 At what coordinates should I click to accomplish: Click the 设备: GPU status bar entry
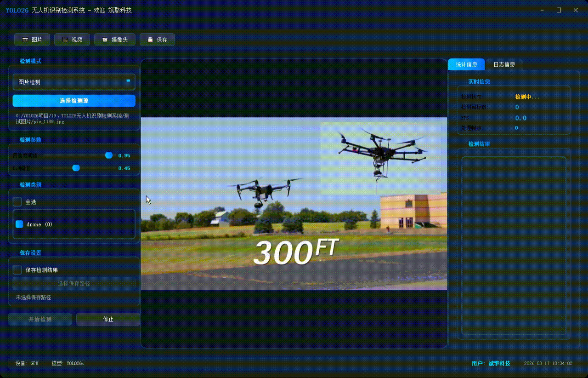[x=27, y=363]
